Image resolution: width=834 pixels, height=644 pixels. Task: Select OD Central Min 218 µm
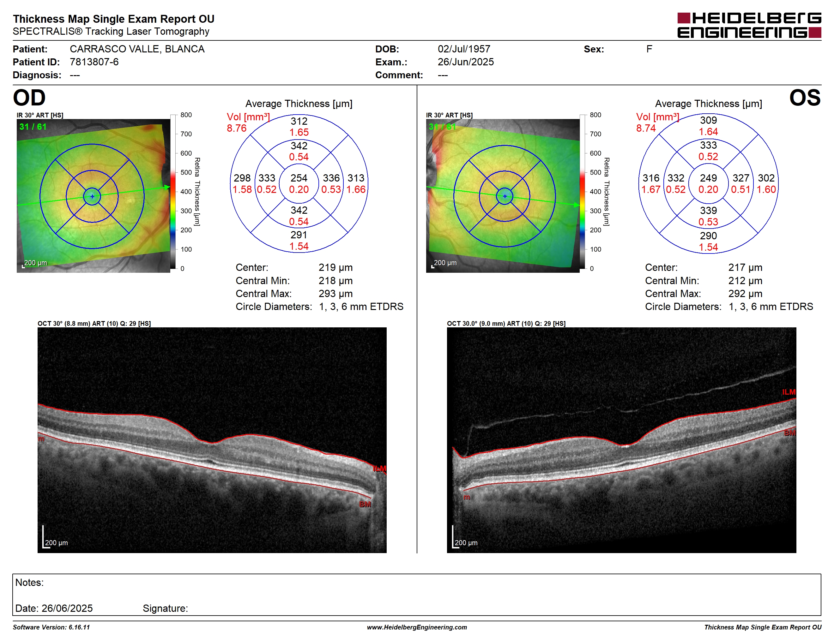[x=336, y=281]
